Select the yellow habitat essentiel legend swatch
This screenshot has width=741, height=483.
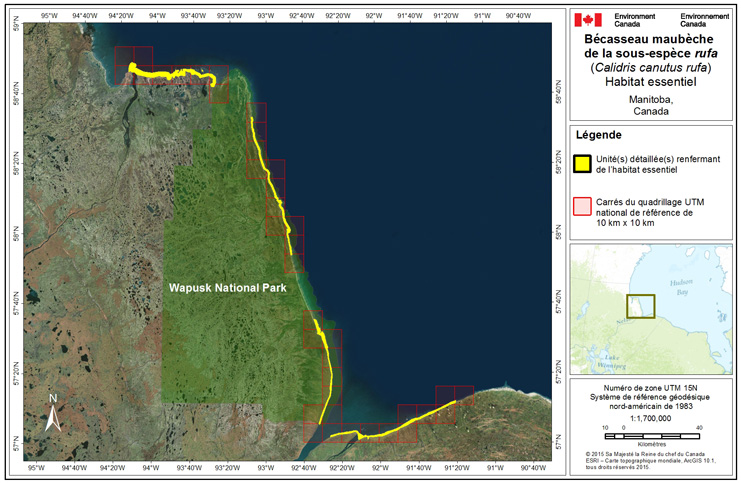[581, 164]
